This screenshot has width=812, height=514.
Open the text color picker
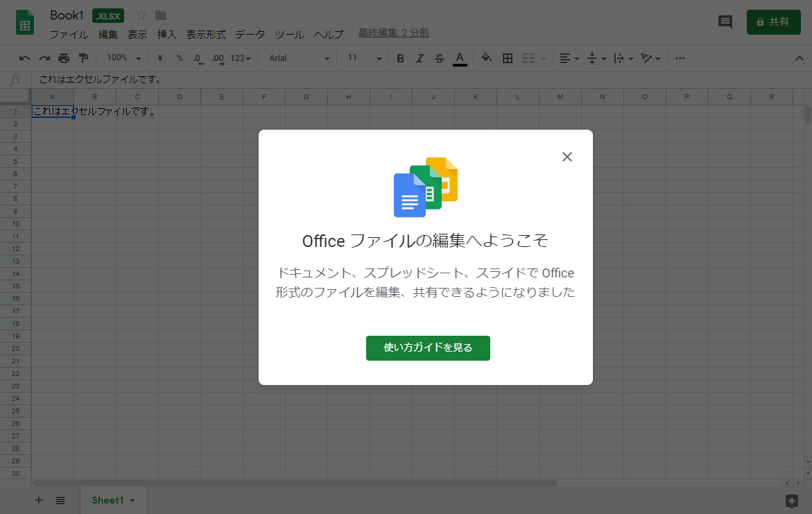[460, 58]
